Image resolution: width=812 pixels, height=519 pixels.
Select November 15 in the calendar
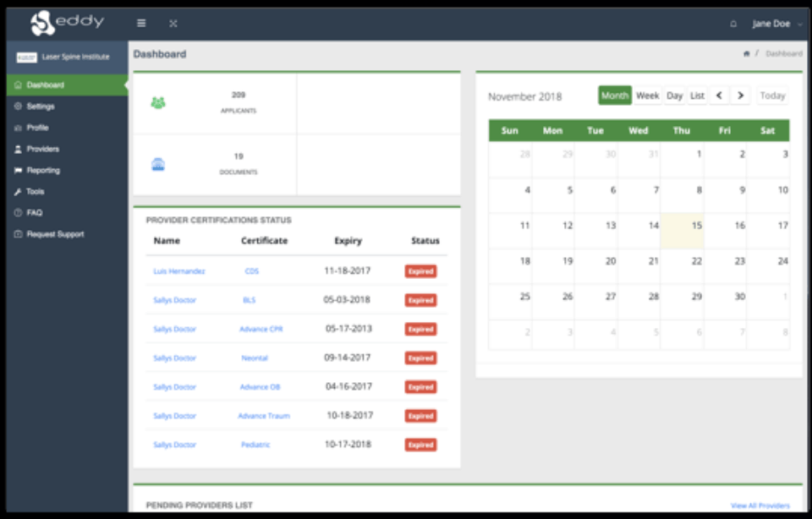[683, 231]
